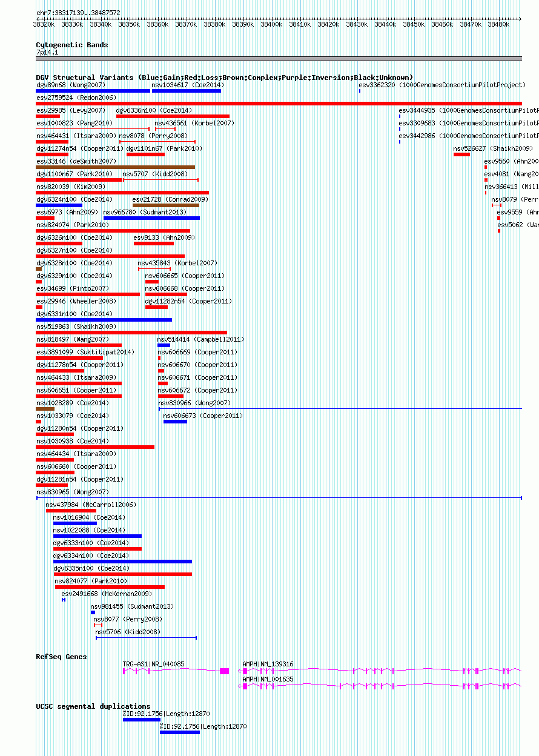Click nsv526627 (Shaikh2009) variant label

point(493,148)
